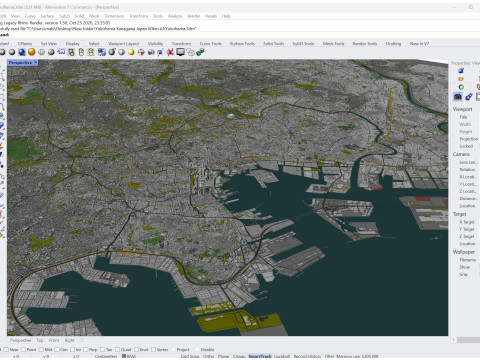This screenshot has width=480, height=360.
Task: Switch to the Top viewport tab
Action: (x=40, y=340)
